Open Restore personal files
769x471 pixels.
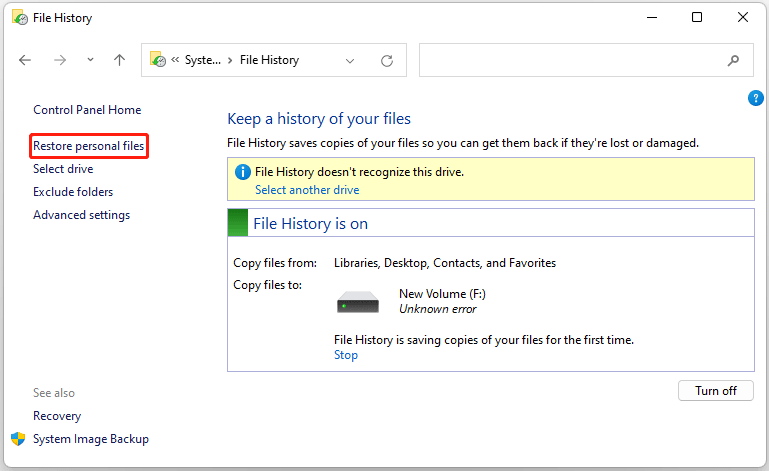click(88, 146)
